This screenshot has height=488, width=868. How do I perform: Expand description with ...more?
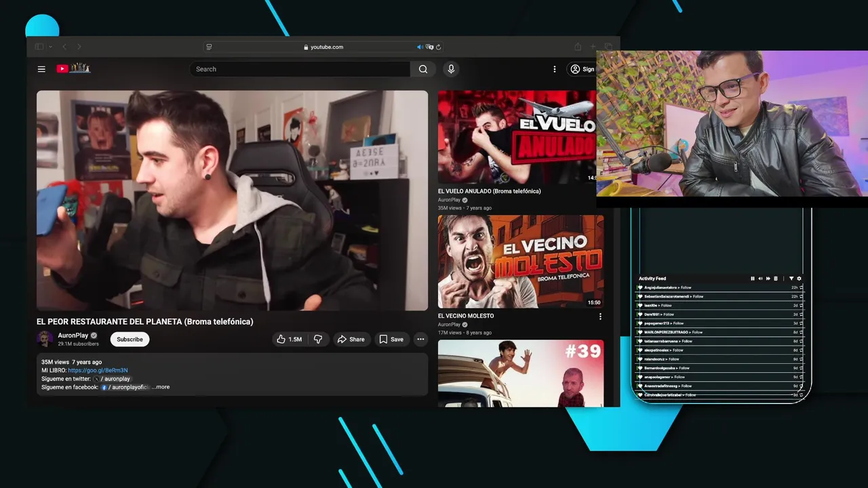click(x=161, y=387)
